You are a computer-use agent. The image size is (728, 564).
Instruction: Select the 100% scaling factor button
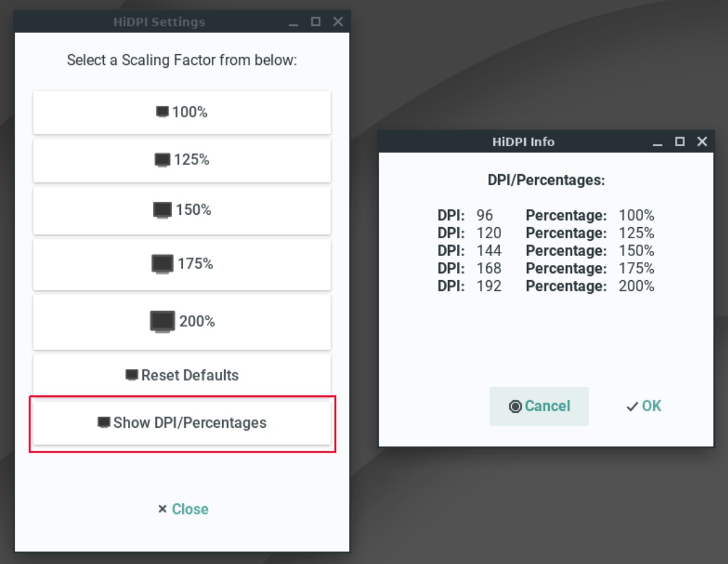182,112
